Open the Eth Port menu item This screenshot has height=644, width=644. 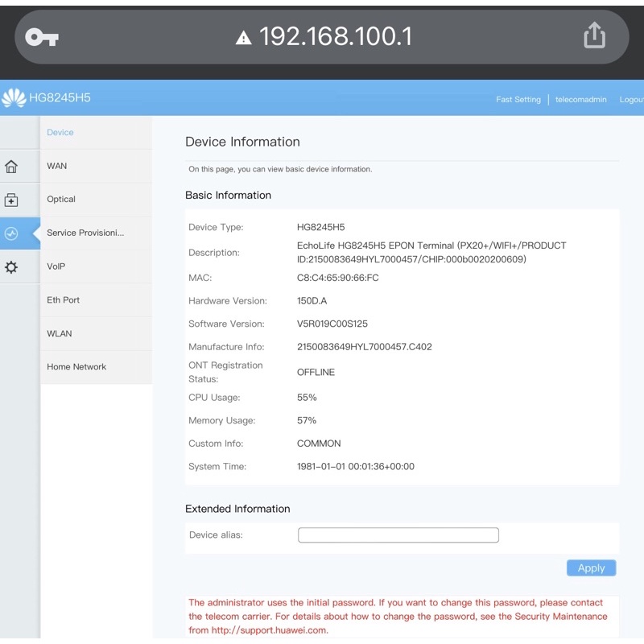[64, 300]
